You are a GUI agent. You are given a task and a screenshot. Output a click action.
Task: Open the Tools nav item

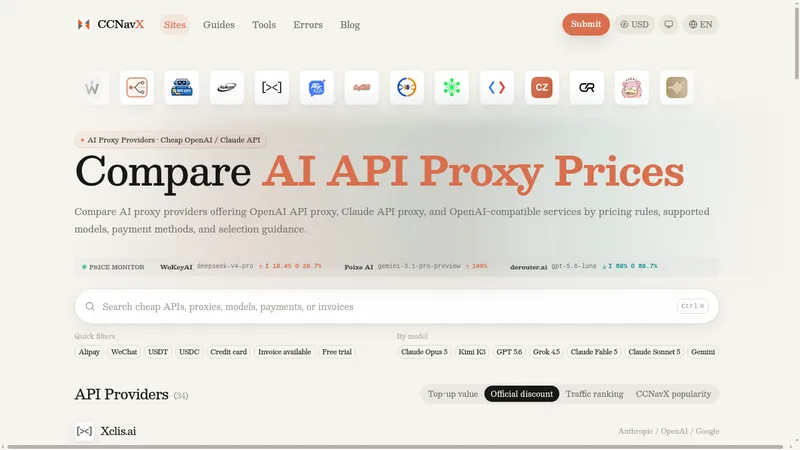[x=264, y=24]
